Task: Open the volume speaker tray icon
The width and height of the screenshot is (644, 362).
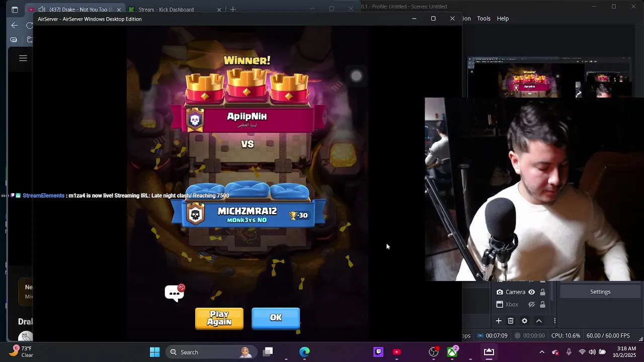Action: [x=592, y=352]
